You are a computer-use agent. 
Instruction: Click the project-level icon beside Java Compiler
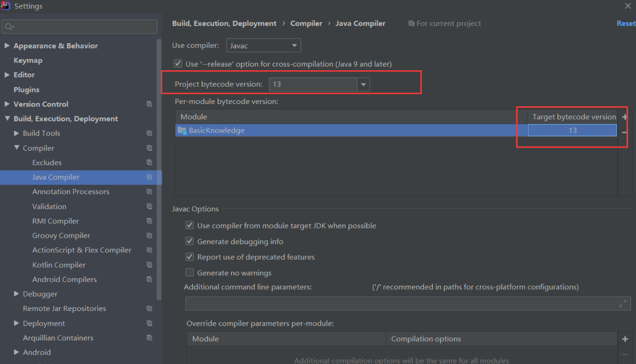(149, 177)
